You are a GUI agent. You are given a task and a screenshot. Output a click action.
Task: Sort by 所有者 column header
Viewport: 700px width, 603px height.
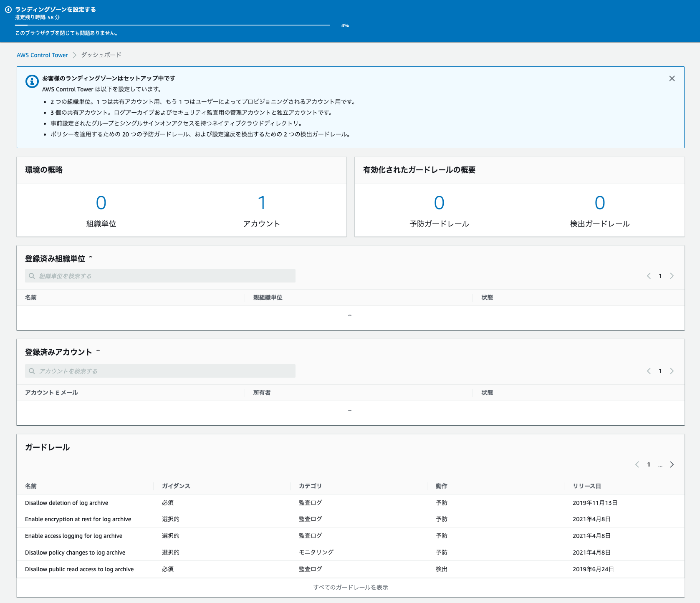pos(262,393)
